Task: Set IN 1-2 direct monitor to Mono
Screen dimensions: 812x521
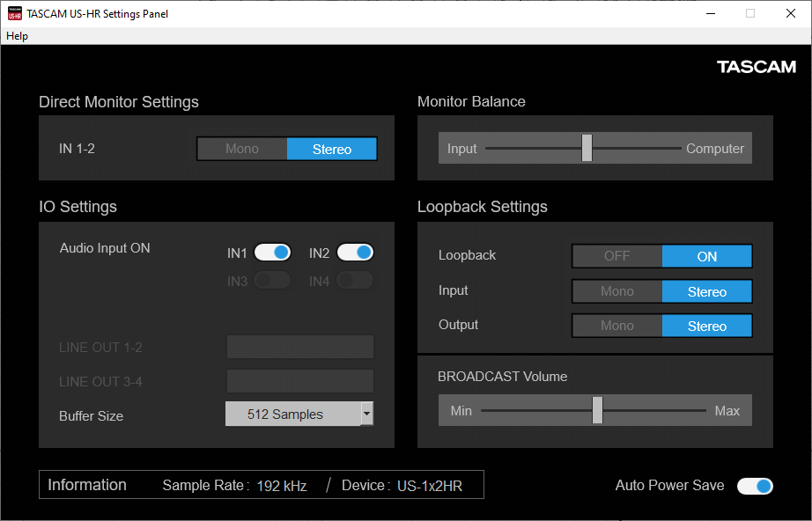Action: click(242, 149)
